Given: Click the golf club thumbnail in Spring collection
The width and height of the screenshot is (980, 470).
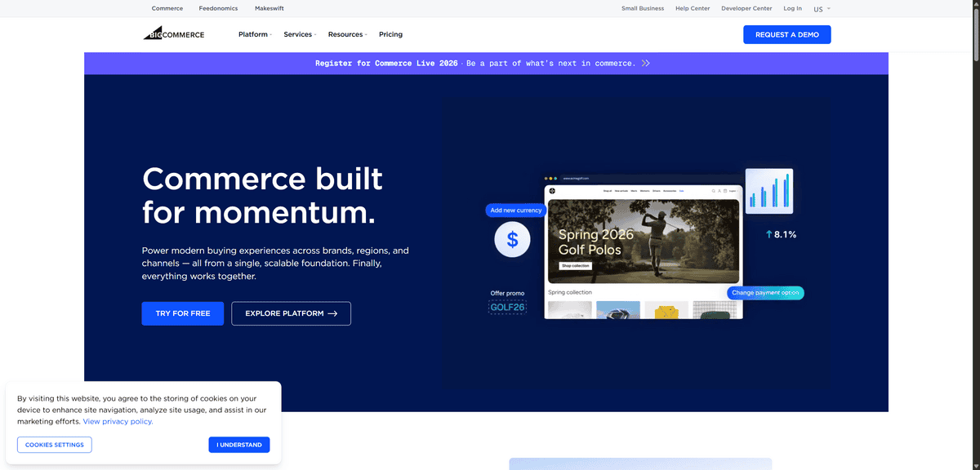Looking at the screenshot, I should pos(618,311).
